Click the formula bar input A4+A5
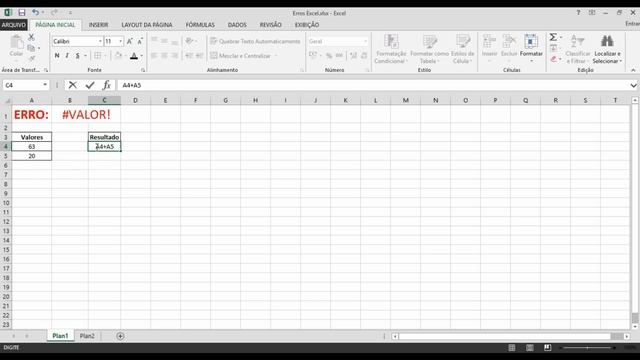This screenshot has width=640, height=360. (x=373, y=85)
